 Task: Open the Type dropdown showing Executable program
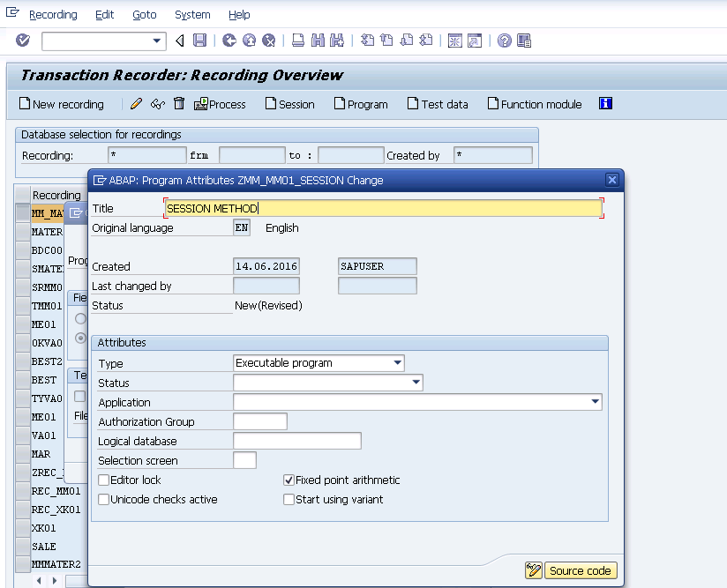[x=397, y=362]
